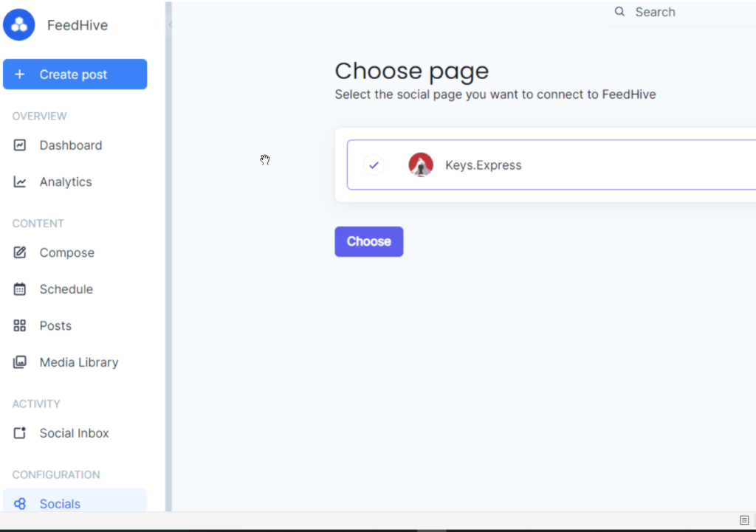The width and height of the screenshot is (756, 532).
Task: Click the Social Inbox notification icon
Action: click(20, 433)
